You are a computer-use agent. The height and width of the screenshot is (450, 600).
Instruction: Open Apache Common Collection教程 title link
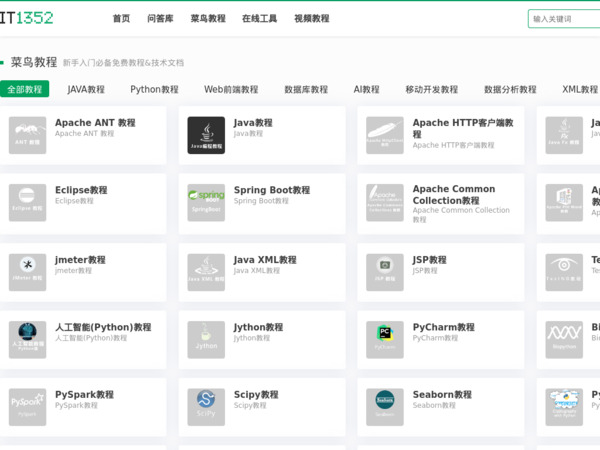tap(454, 195)
